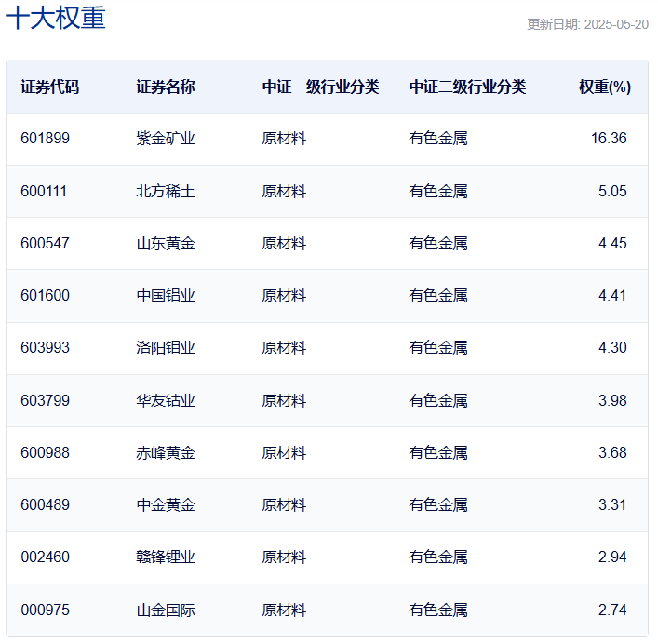Click weight value 16.36
The image size is (658, 644).
tap(609, 138)
